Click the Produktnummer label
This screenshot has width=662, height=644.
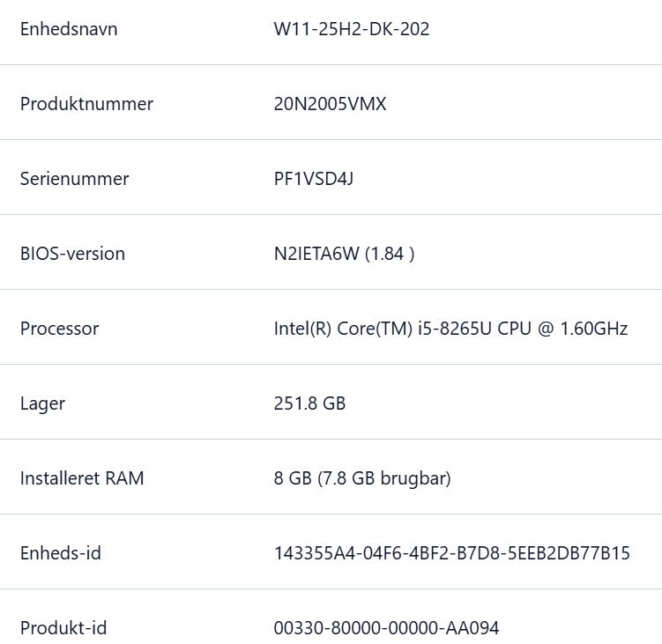click(86, 104)
